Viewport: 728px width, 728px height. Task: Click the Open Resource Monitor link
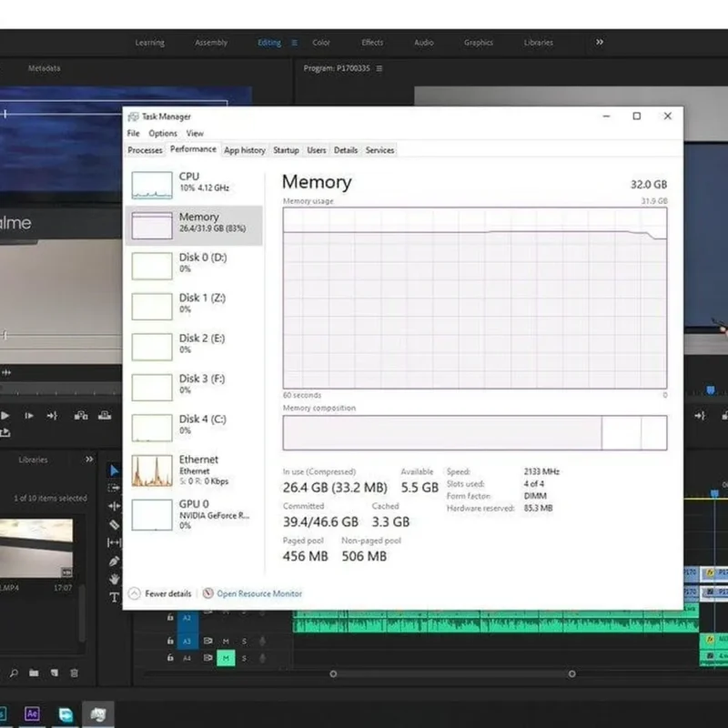(259, 593)
